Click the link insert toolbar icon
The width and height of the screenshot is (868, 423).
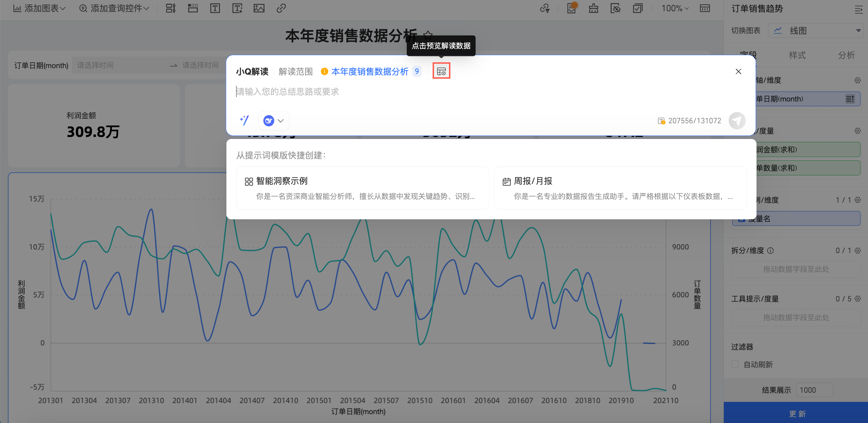tap(281, 8)
